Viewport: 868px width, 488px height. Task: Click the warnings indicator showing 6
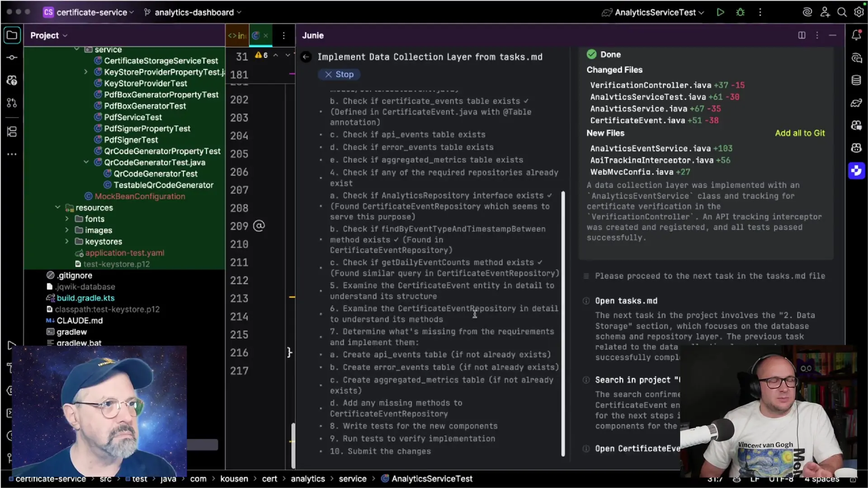(x=261, y=55)
